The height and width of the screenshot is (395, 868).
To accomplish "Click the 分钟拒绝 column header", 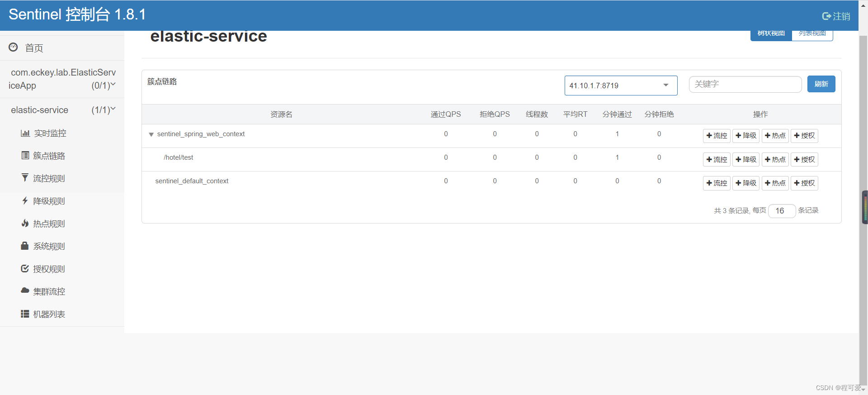I will point(659,114).
